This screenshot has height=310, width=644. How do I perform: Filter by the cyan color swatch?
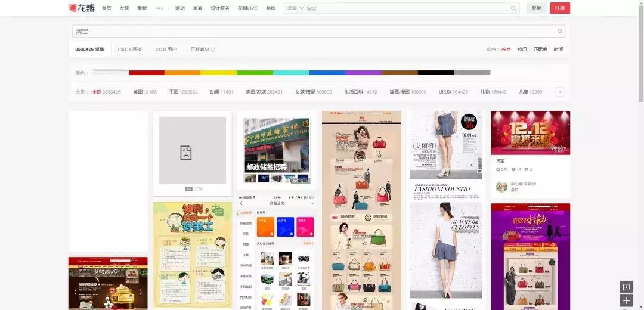291,73
